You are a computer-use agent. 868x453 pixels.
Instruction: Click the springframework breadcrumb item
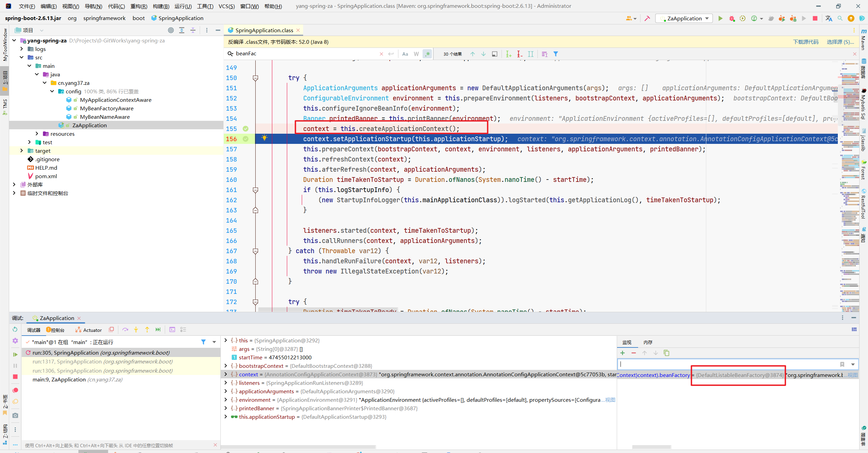click(104, 18)
